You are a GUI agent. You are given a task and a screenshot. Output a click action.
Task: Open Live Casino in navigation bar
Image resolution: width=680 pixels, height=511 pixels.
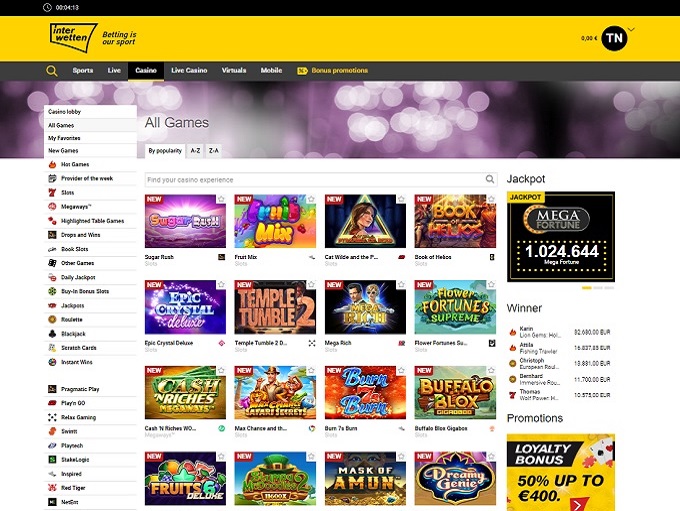[x=190, y=71]
